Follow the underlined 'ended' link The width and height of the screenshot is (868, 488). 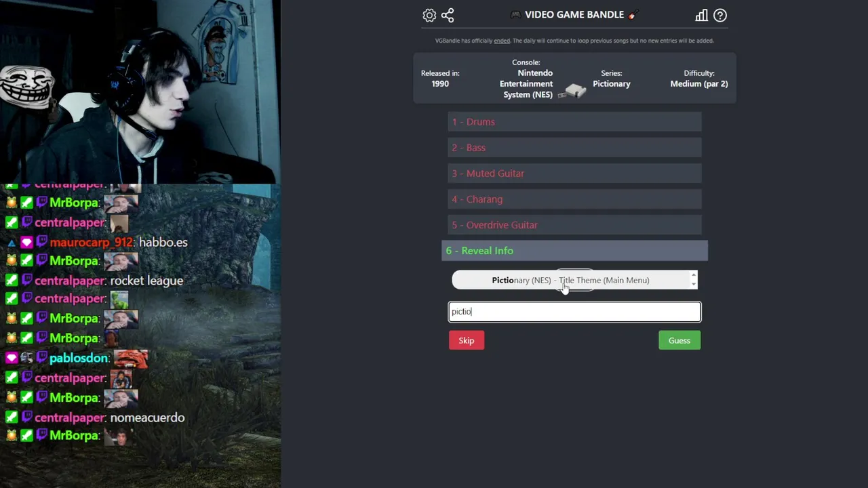502,41
